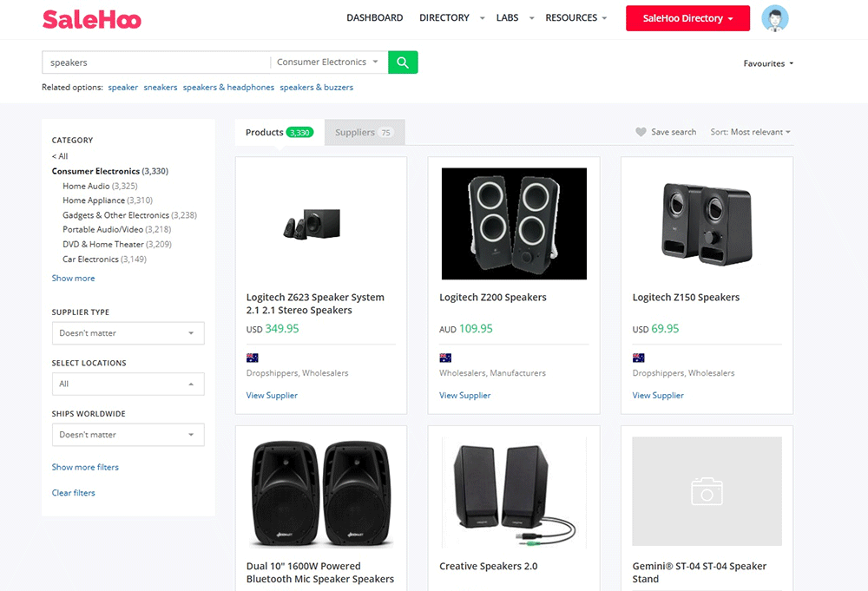Open the Dashboard menu item

[374, 17]
